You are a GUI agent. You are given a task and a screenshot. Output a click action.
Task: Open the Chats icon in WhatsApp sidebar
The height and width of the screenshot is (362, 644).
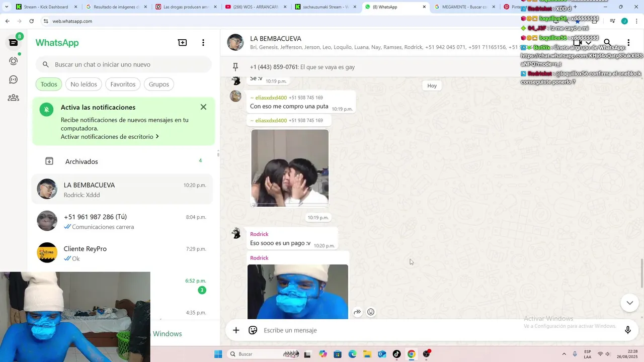pyautogui.click(x=14, y=43)
